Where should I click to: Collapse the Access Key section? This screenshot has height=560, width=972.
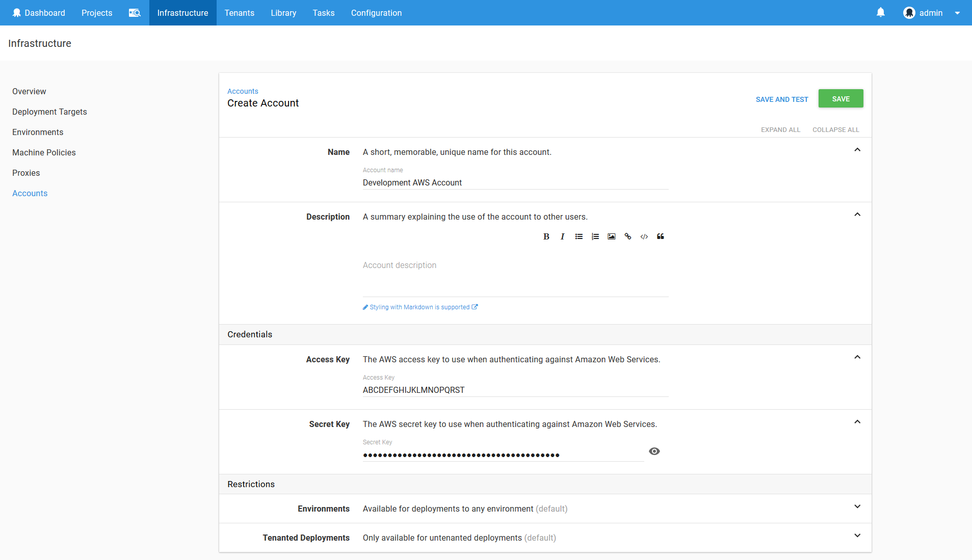point(857,357)
